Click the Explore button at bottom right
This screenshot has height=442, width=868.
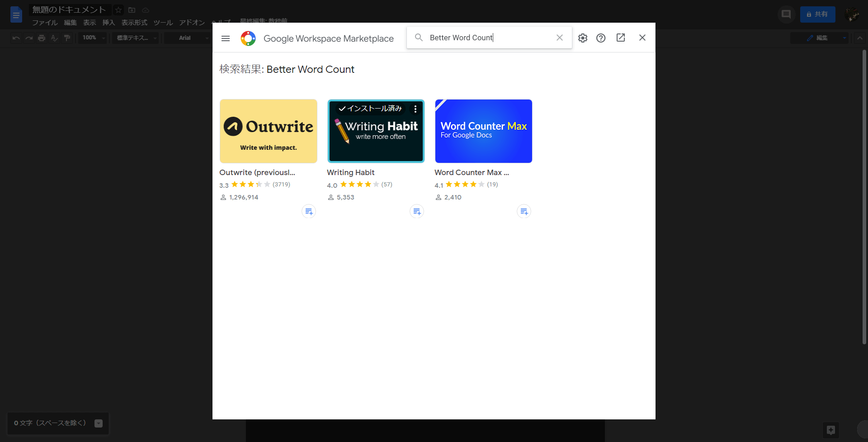point(831,430)
